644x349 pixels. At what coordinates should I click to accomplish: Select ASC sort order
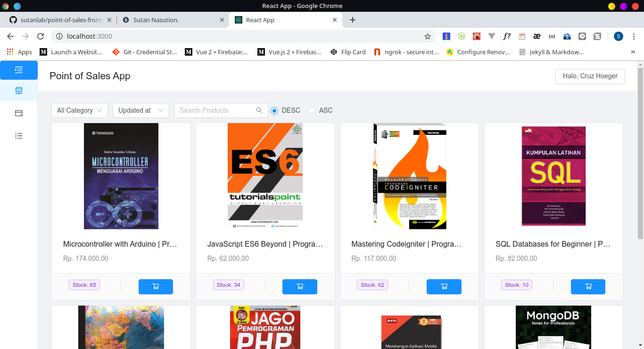[312, 110]
